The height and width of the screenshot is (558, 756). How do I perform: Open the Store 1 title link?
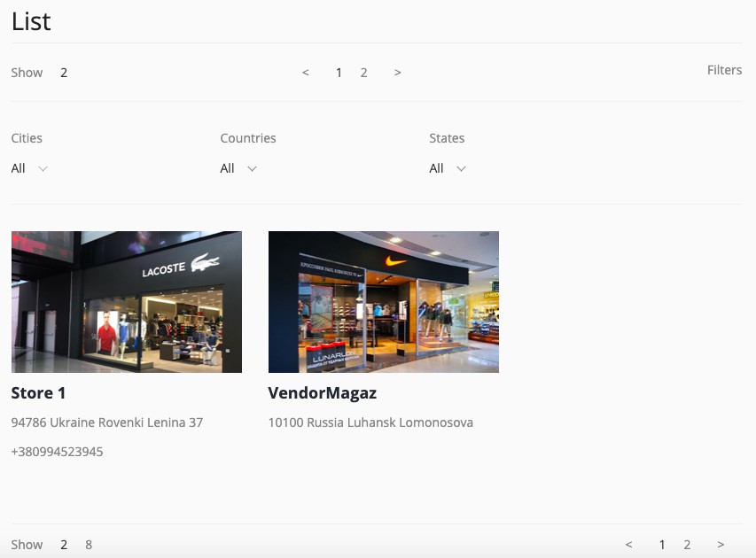click(38, 393)
